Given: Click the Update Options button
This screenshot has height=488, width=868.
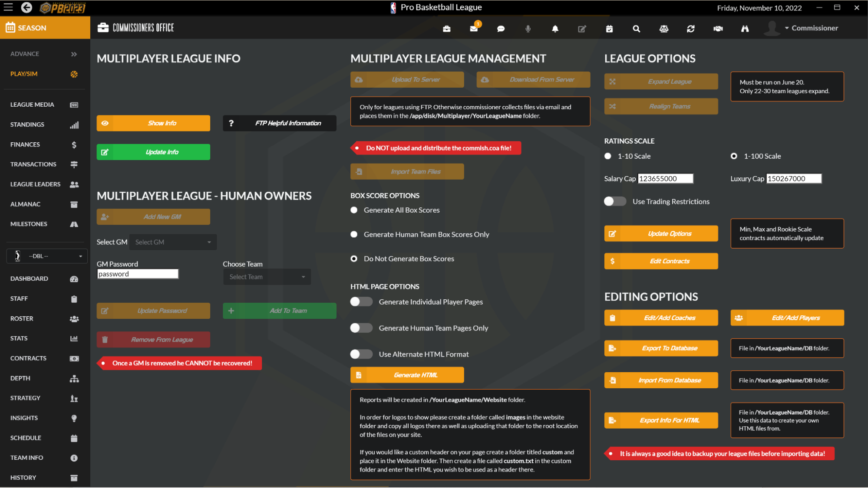Looking at the screenshot, I should pyautogui.click(x=661, y=234).
